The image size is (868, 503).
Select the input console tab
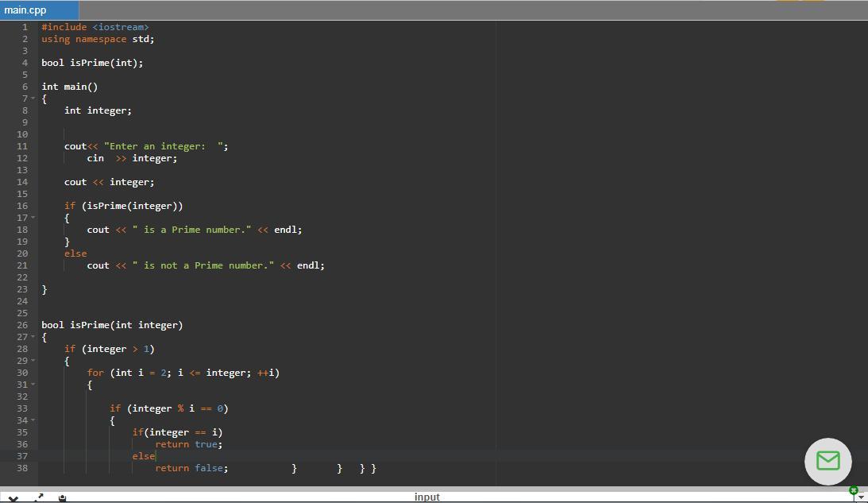[426, 497]
